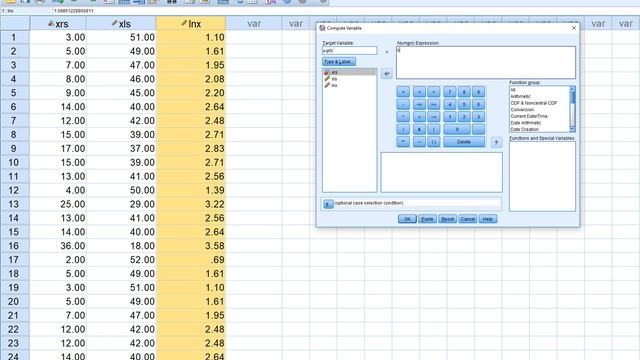Insert greater-than operator from keypad
This screenshot has height=360, width=640.
pyautogui.click(x=433, y=92)
